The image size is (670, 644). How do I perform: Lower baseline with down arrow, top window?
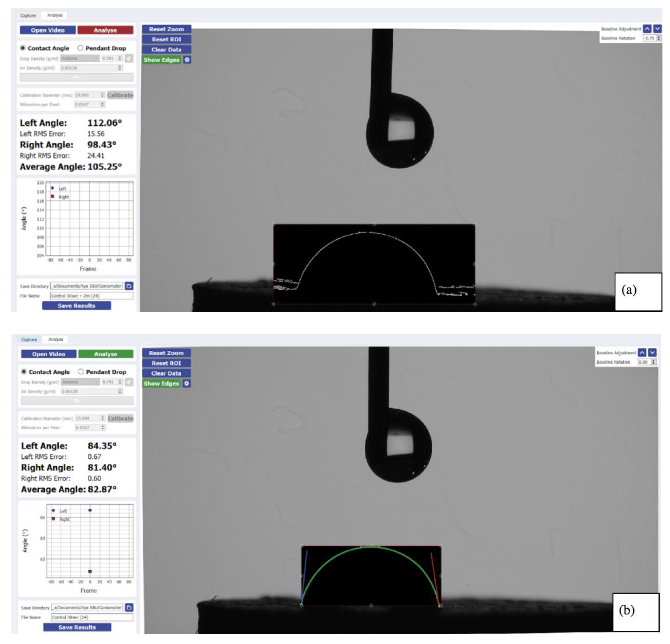coord(657,29)
